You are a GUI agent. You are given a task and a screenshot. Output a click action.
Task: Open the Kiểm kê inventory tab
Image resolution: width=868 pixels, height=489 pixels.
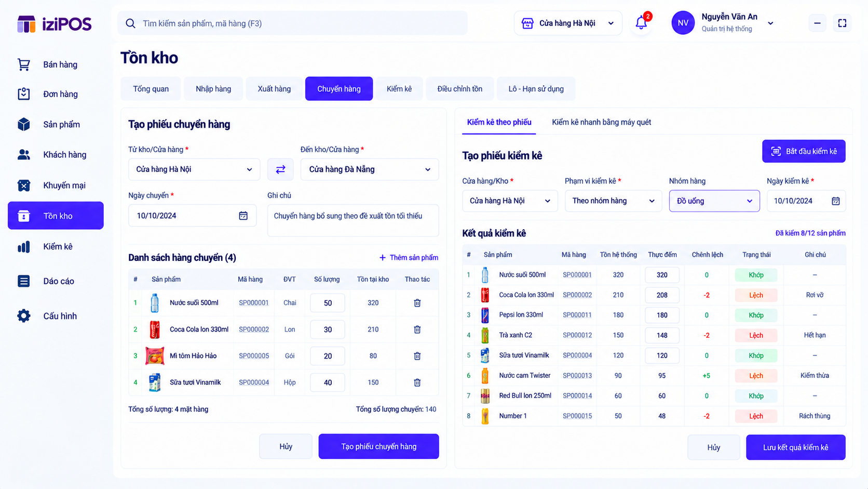coord(399,89)
